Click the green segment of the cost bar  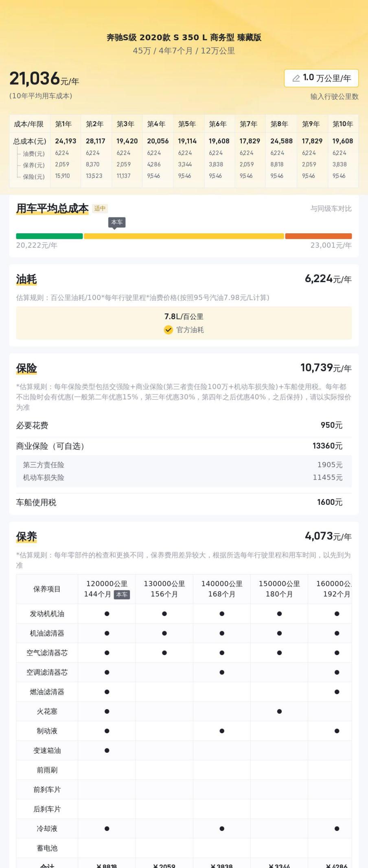click(49, 236)
